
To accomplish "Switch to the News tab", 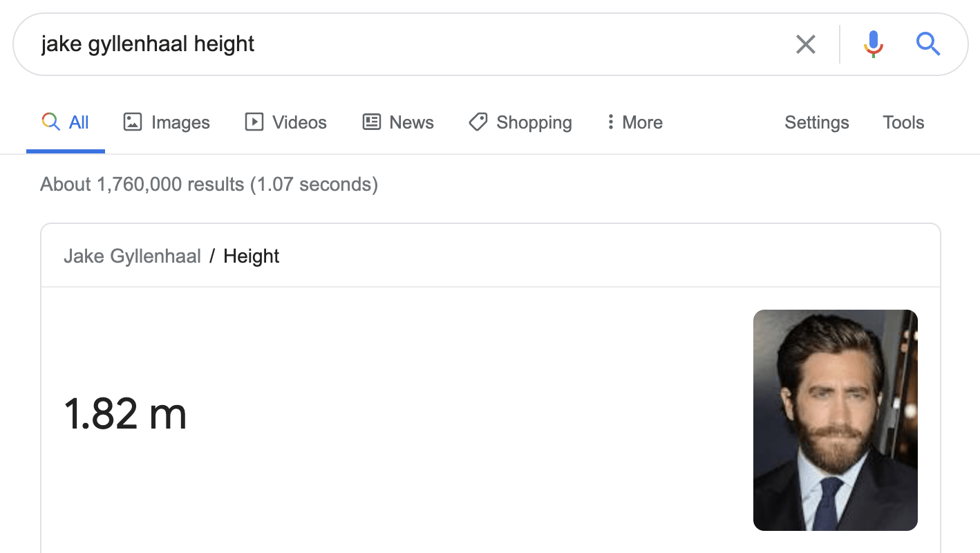I will (x=411, y=122).
